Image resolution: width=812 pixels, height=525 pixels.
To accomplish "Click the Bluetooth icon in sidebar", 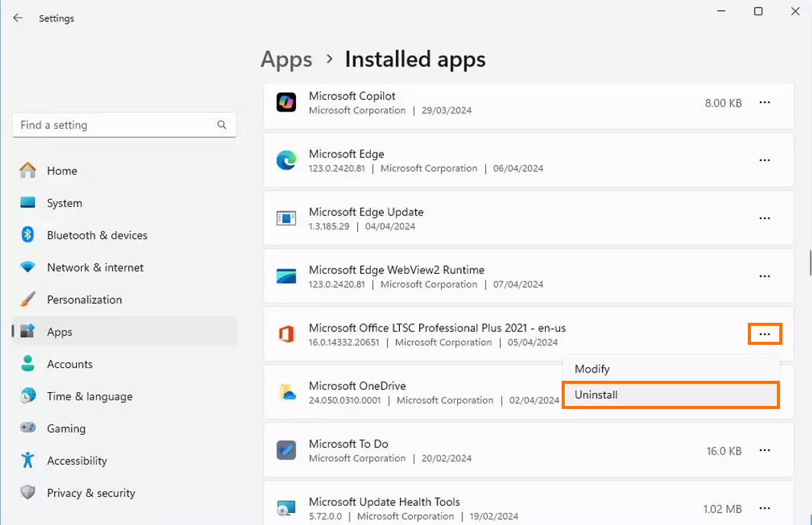I will pyautogui.click(x=27, y=234).
